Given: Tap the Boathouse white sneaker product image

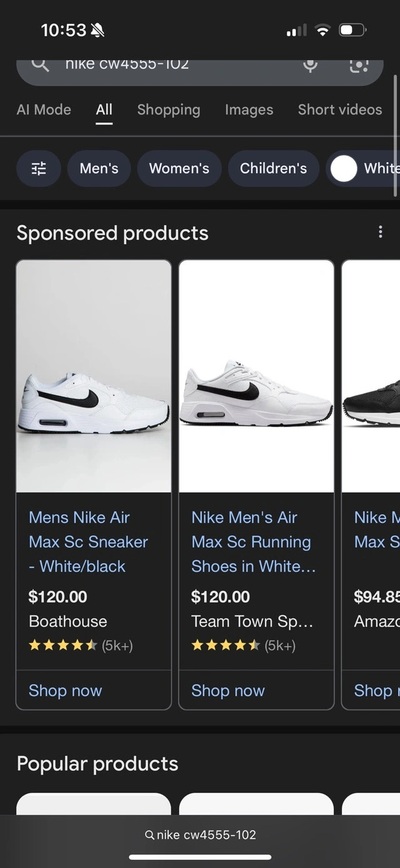Looking at the screenshot, I should pyautogui.click(x=94, y=376).
